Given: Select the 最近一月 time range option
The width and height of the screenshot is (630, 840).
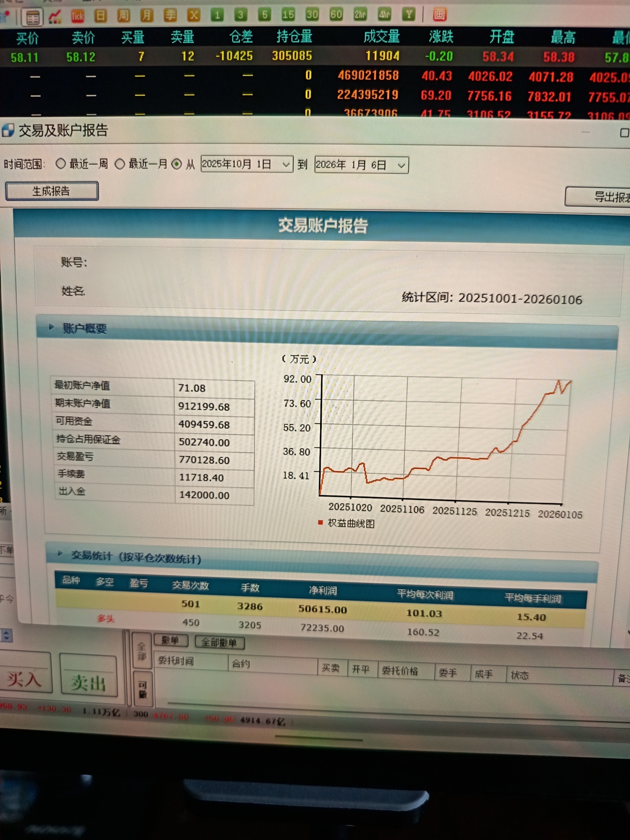Looking at the screenshot, I should point(120,164).
